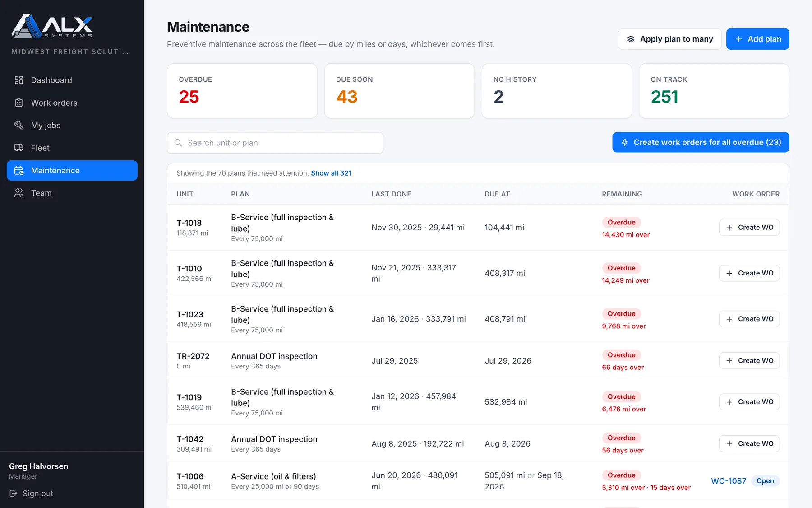Create WO for unit T-1019
812x508 pixels.
pyautogui.click(x=749, y=402)
